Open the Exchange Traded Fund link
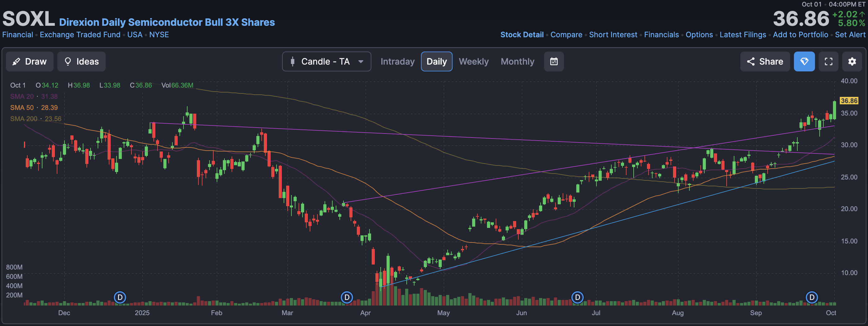 pos(80,35)
